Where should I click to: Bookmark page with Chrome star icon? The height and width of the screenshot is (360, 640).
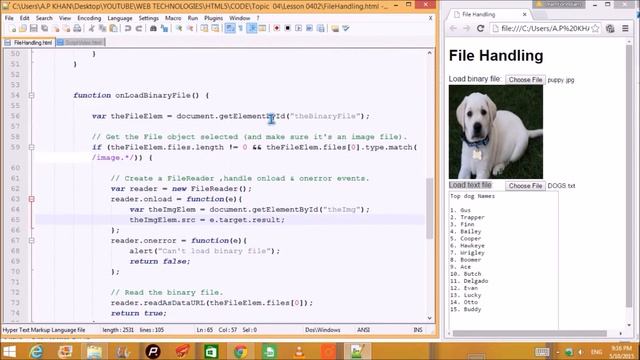pos(595,28)
